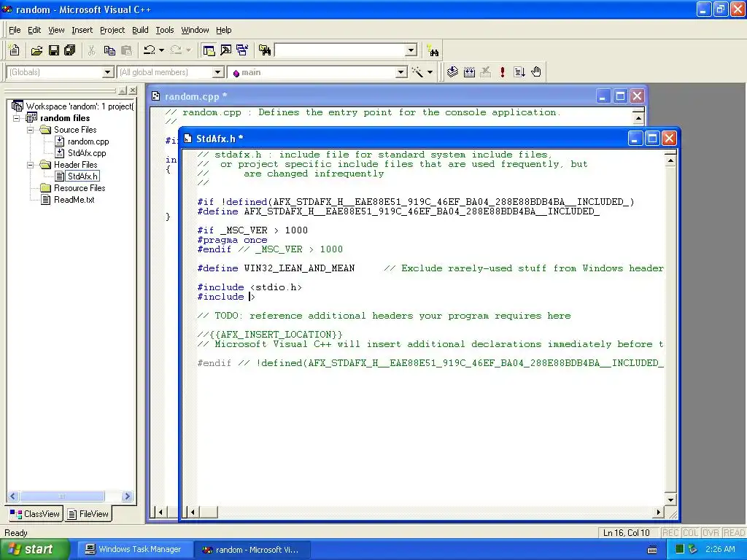747x560 pixels.
Task: Click the Build project icon
Action: point(469,72)
